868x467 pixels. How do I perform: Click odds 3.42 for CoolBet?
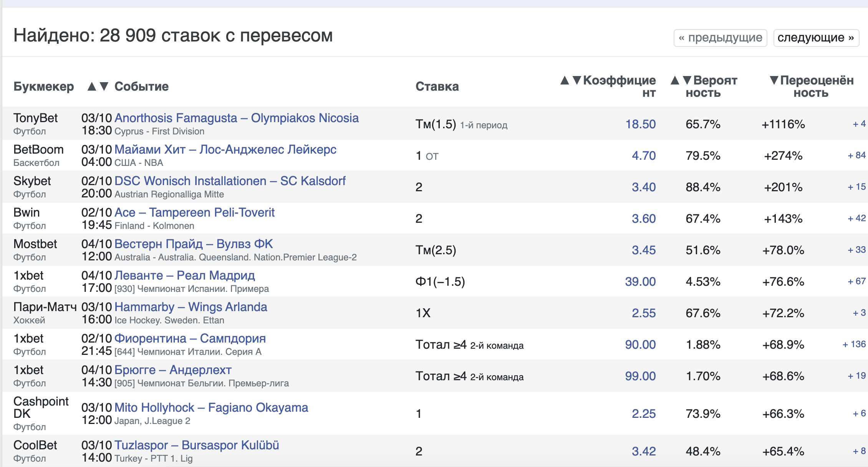point(644,451)
